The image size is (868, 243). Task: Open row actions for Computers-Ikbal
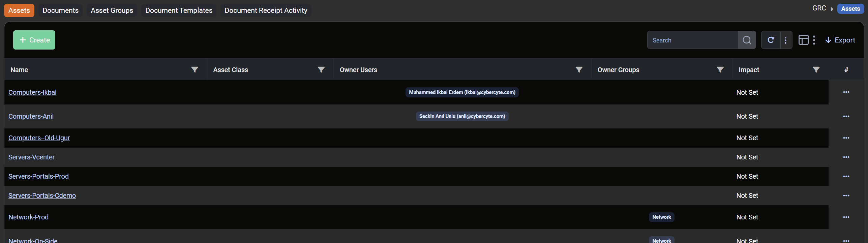tap(846, 92)
